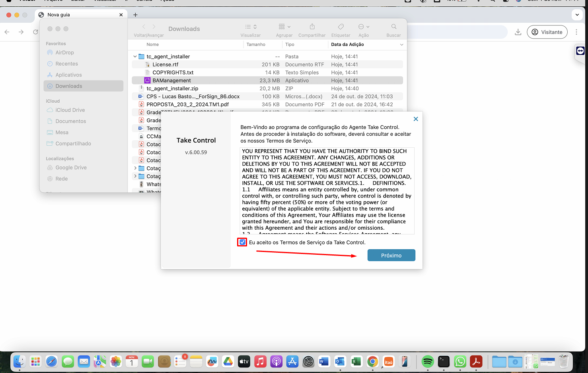Open Finder from the Dock

19,361
